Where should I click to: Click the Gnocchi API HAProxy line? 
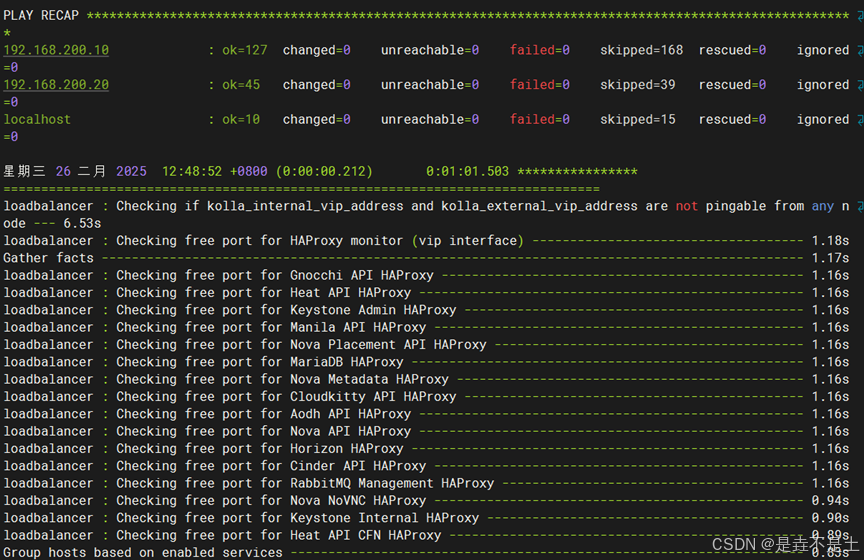coord(426,276)
